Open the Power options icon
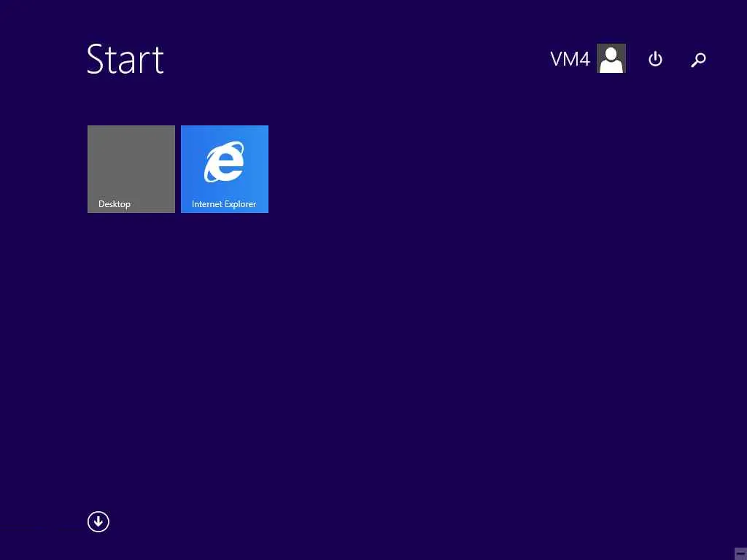Image resolution: width=747 pixels, height=560 pixels. (655, 59)
